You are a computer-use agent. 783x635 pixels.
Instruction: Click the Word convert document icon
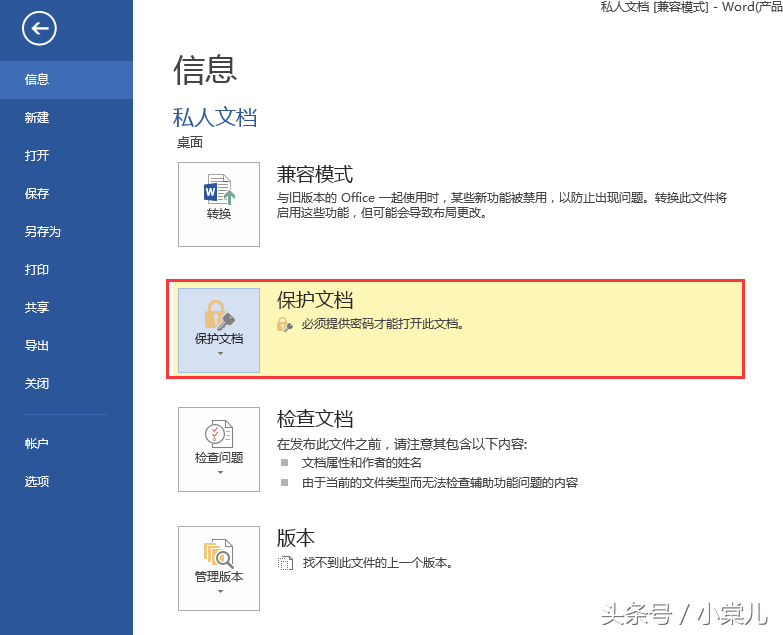[219, 189]
